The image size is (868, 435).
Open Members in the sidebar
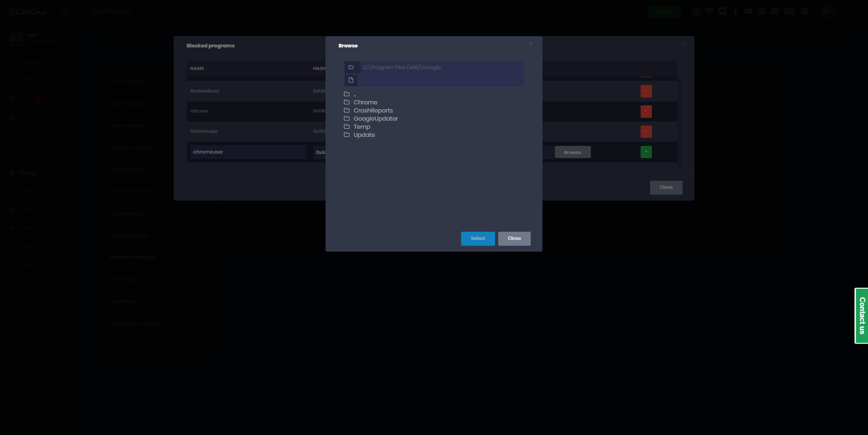25,80
